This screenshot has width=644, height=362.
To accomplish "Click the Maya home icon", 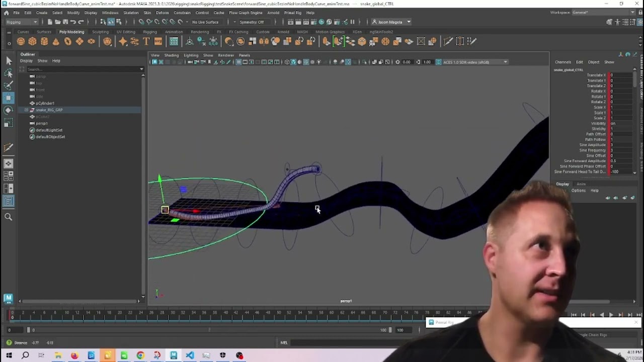I will pyautogui.click(x=6, y=13).
